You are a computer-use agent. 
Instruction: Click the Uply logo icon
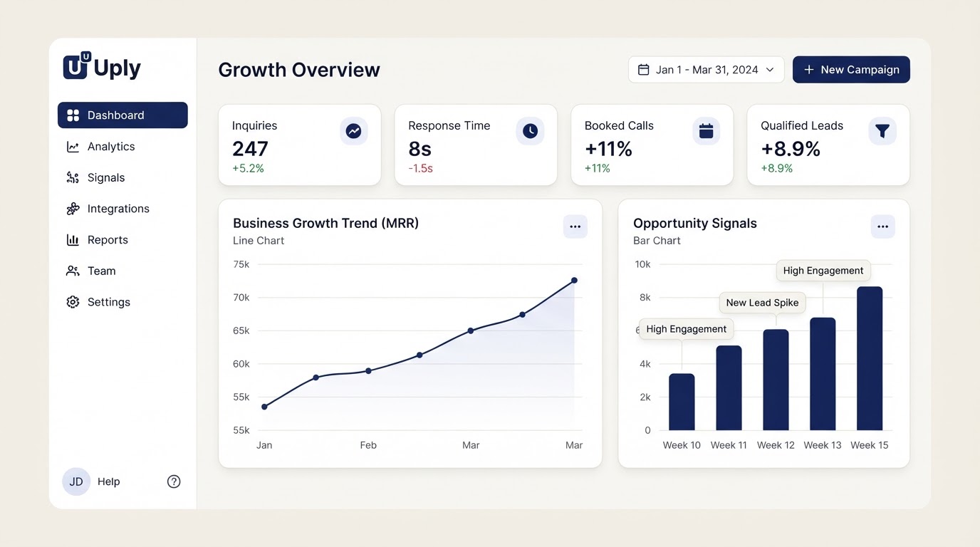click(x=76, y=66)
